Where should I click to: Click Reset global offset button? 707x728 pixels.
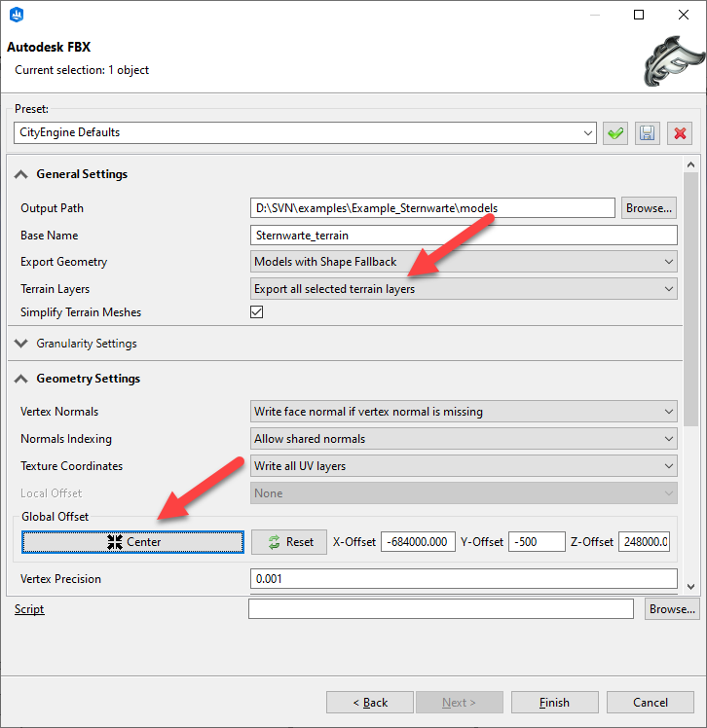click(289, 542)
